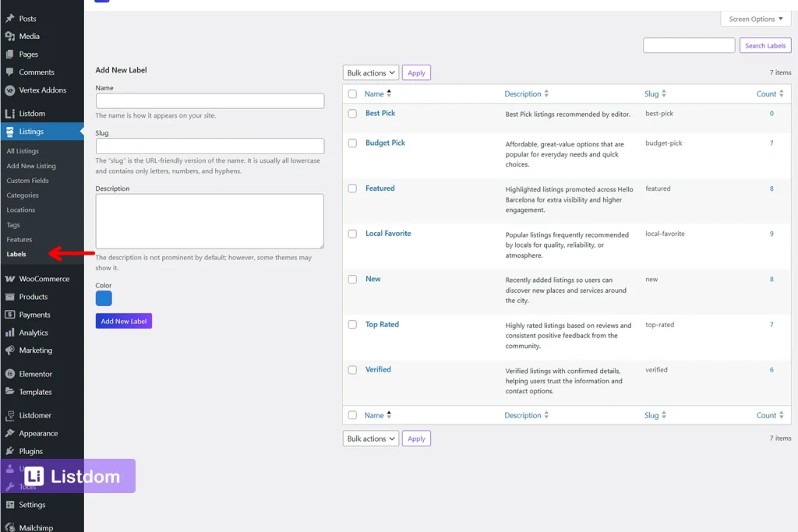
Task: Click the Search Labels button
Action: (x=764, y=45)
